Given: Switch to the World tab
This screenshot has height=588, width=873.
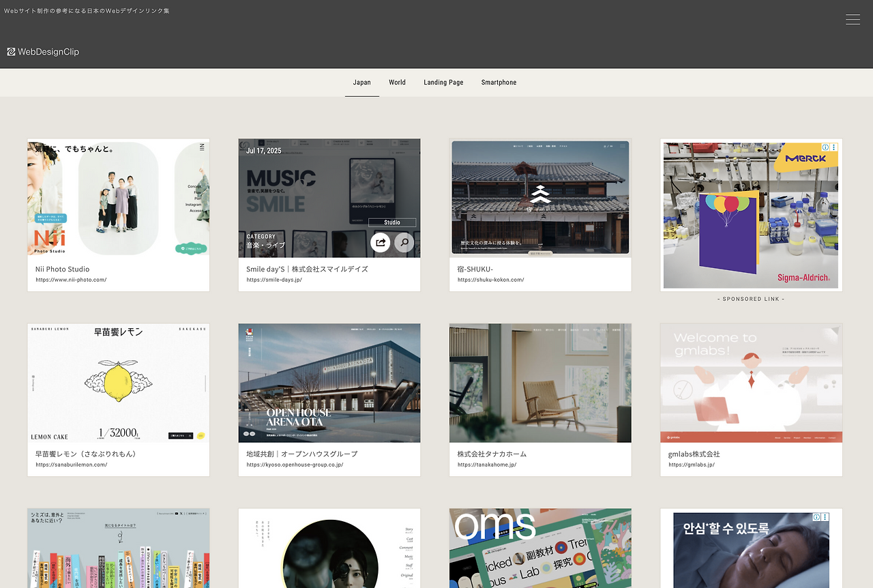Looking at the screenshot, I should 398,83.
